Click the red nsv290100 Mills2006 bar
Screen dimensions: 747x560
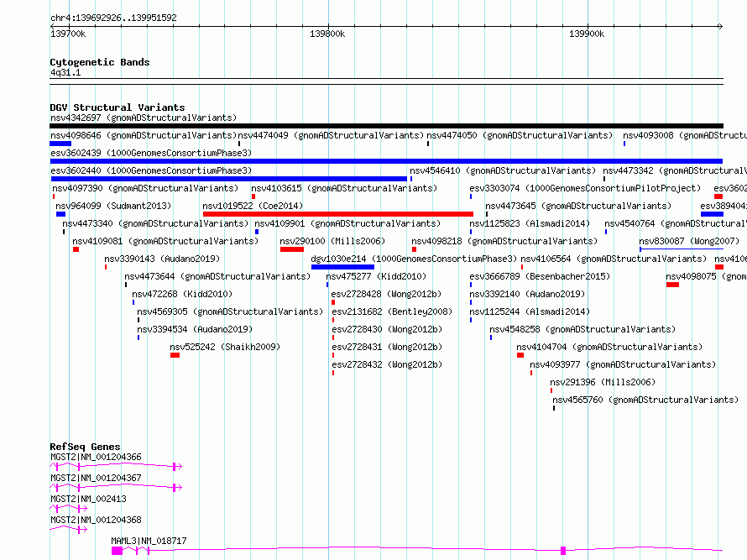292,249
